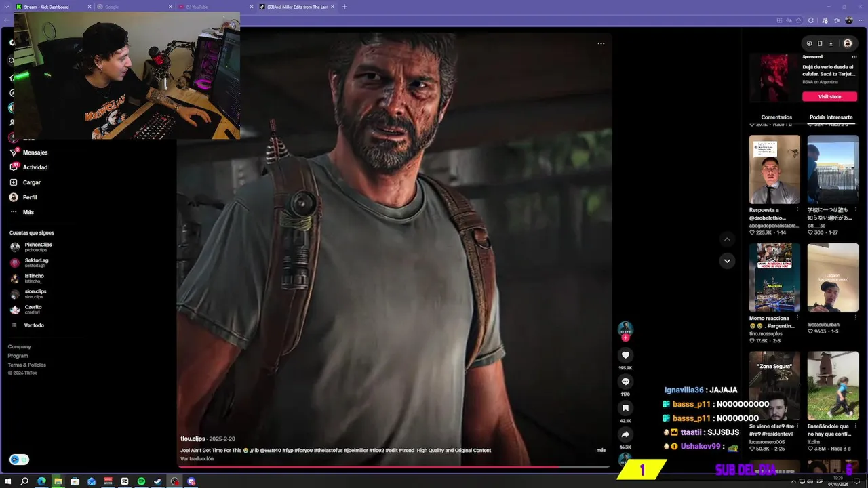Open SektorLag followed account

click(x=30, y=262)
